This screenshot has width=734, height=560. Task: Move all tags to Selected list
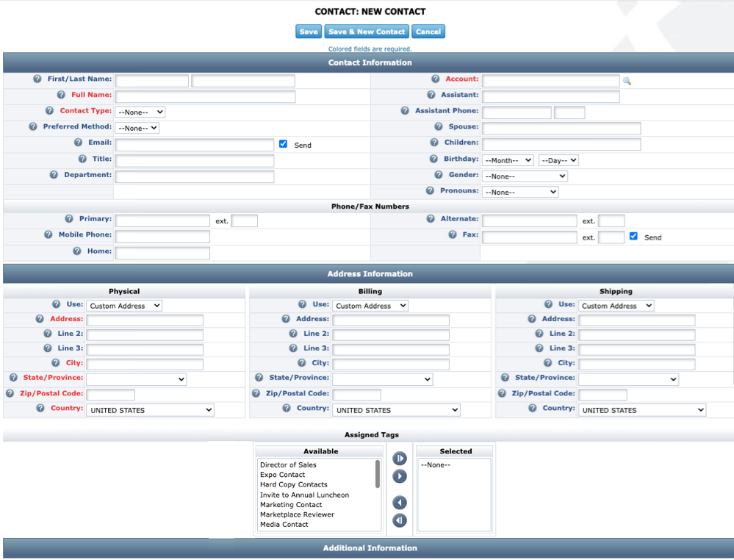[399, 459]
